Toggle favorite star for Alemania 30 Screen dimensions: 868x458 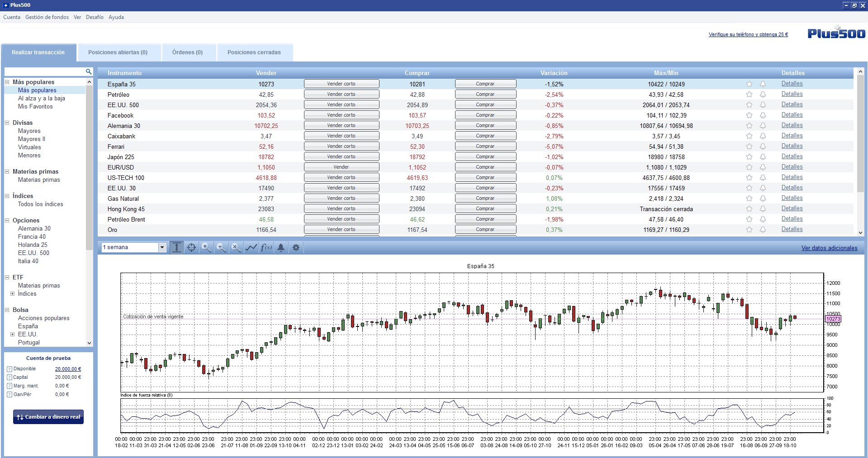pos(749,126)
